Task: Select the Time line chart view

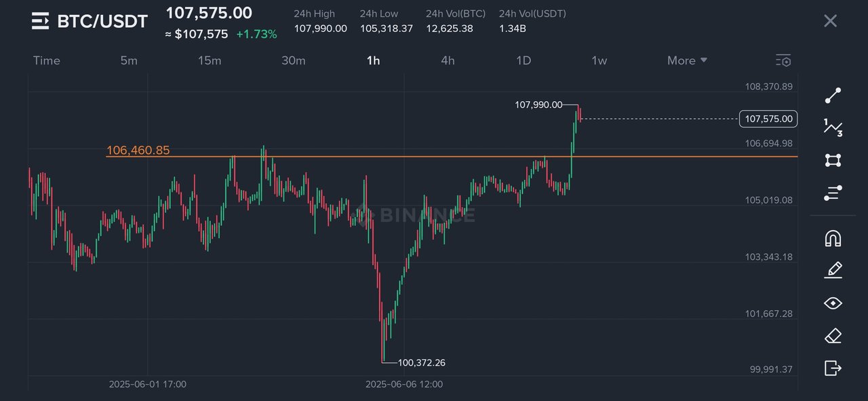Action: point(47,60)
